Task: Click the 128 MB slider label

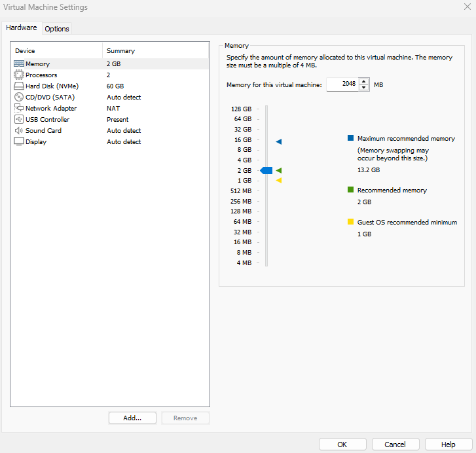Action: [241, 211]
